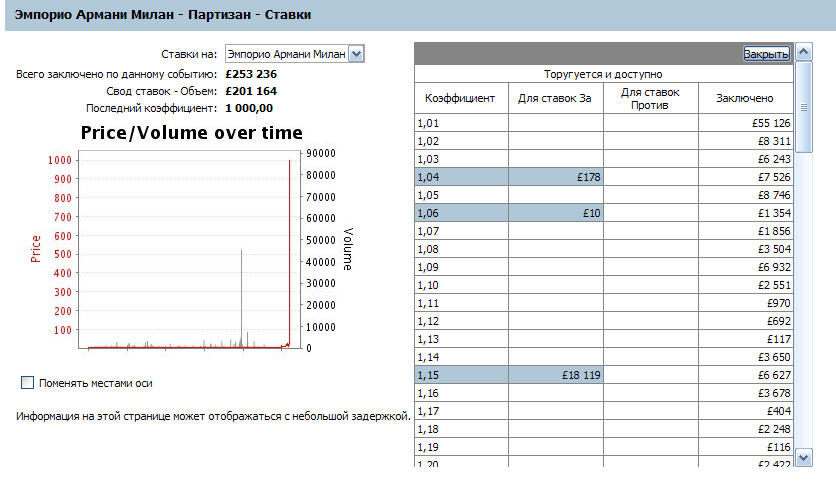Select the 1,01 coefficient cell
The width and height of the screenshot is (836, 491).
461,123
